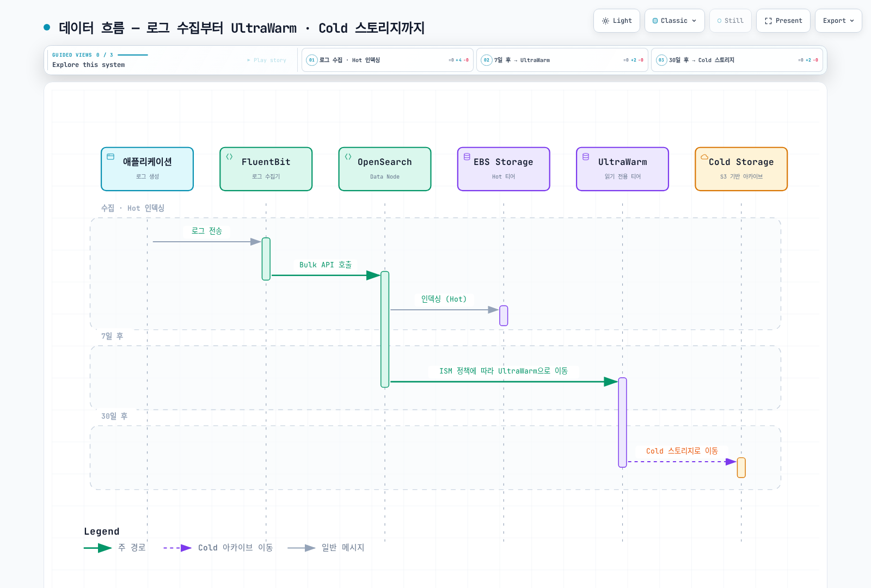Click the FluentBit code icon

(x=229, y=157)
